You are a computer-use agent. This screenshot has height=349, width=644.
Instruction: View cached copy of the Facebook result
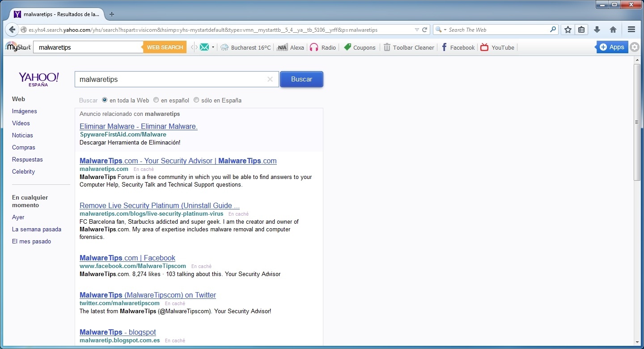(201, 266)
